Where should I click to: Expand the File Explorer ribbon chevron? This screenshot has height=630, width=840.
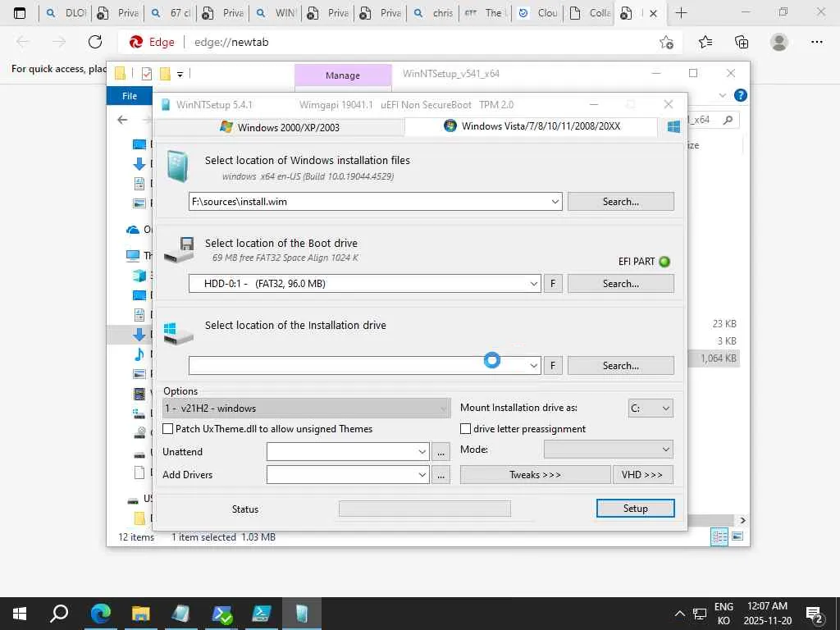click(722, 95)
